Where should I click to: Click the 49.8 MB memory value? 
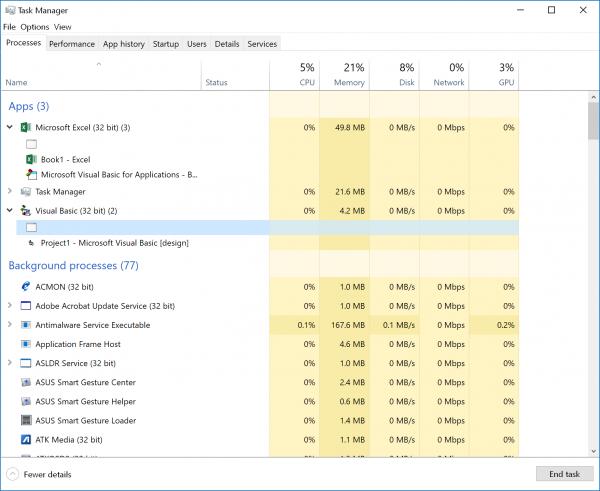350,127
